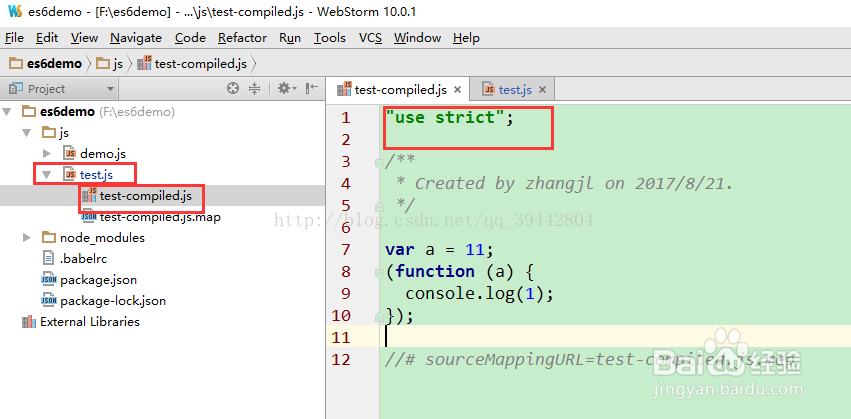
Task: Open the Project view dropdown
Action: [110, 89]
